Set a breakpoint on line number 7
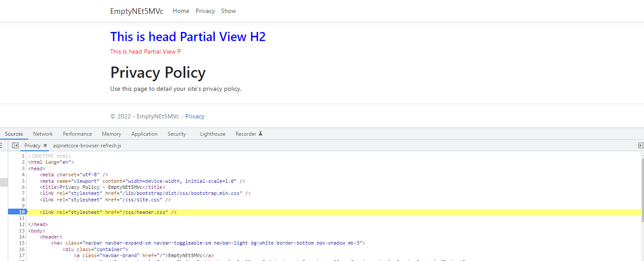The height and width of the screenshot is (261, 644). point(23,194)
